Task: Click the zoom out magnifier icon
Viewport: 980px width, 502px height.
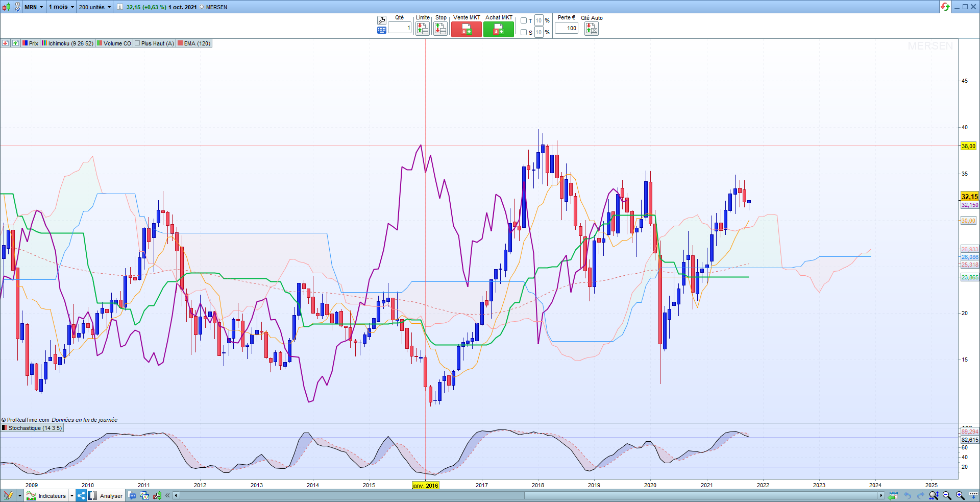Action: pyautogui.click(x=947, y=495)
